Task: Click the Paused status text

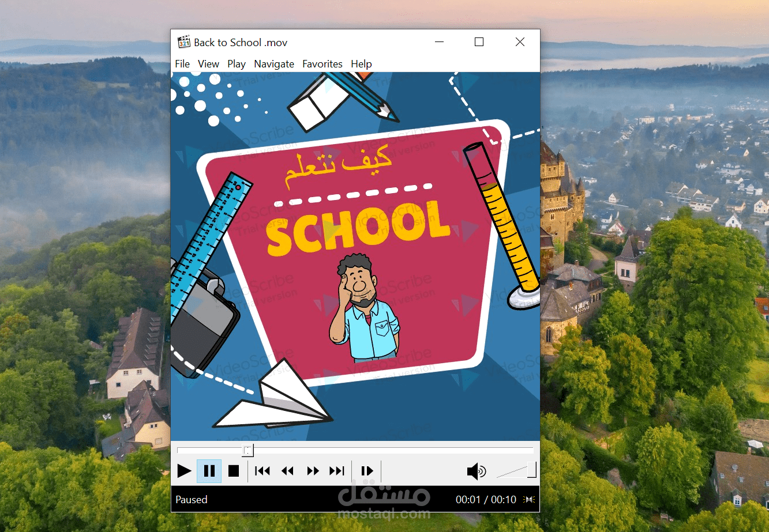Action: coord(192,500)
